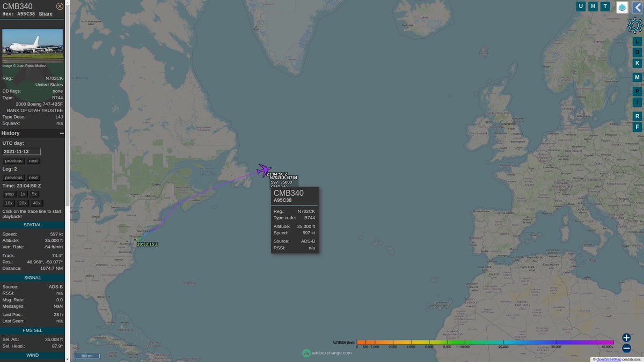Set playback speed to 1x
The height and width of the screenshot is (362, 644).
[23, 194]
